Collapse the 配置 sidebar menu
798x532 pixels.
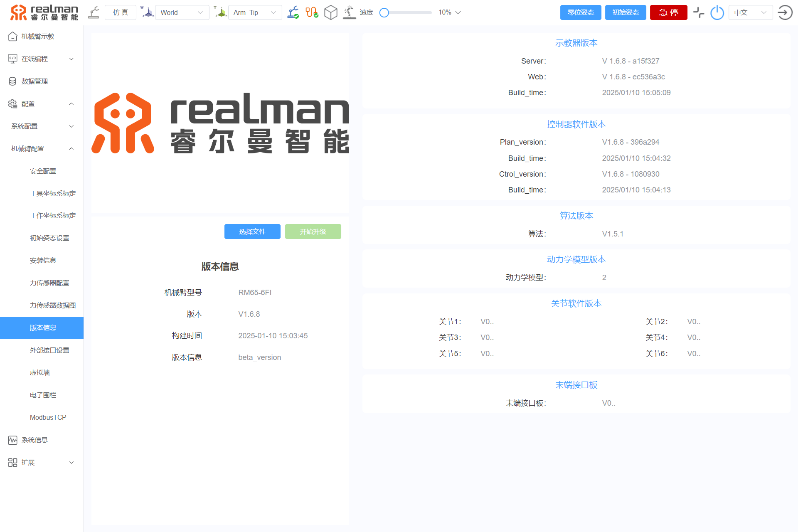click(x=42, y=104)
